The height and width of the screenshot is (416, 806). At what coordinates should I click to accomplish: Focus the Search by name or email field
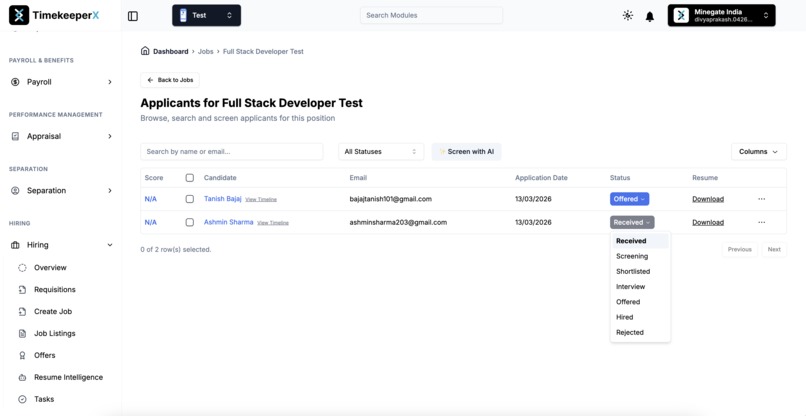click(x=232, y=152)
